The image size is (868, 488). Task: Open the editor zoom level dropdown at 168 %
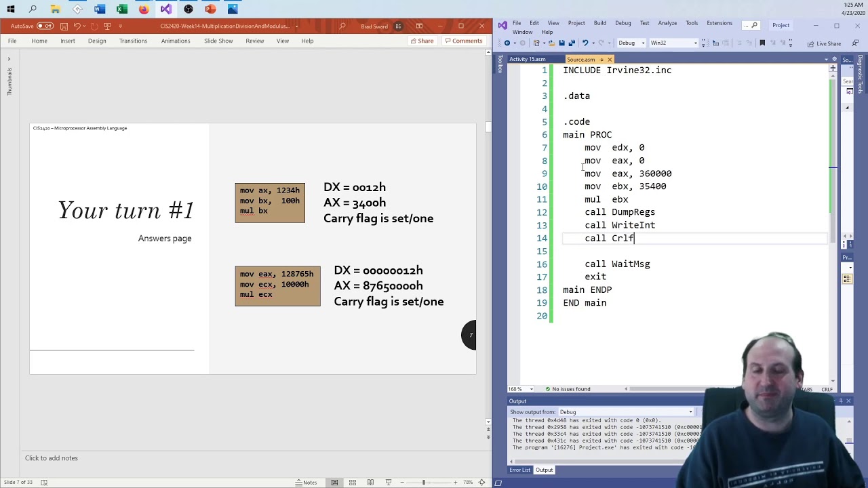coord(519,389)
